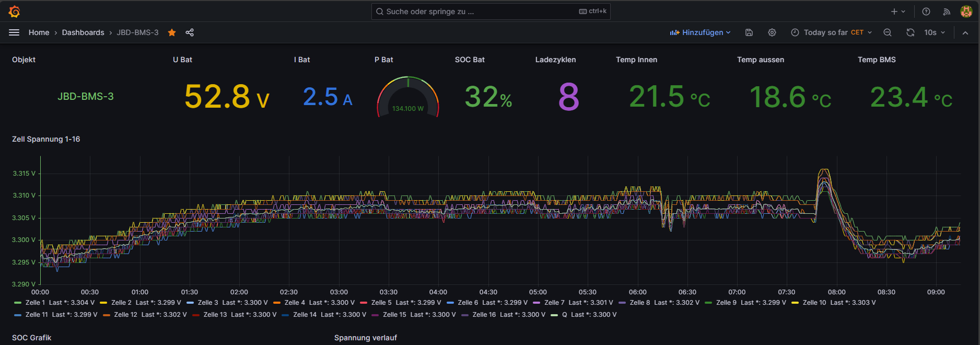Screen dimensions: 980x345
Task: Toggle Zelle 1 series in legend
Action: [35, 303]
